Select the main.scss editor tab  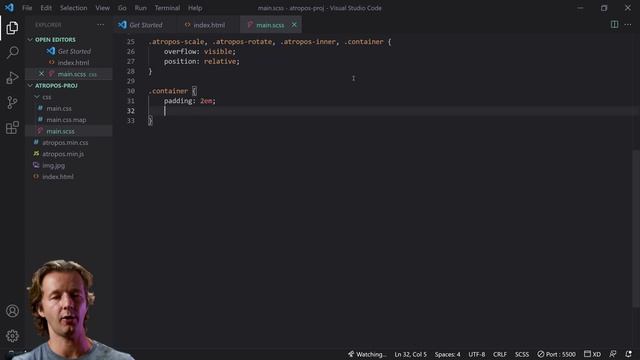[270, 25]
